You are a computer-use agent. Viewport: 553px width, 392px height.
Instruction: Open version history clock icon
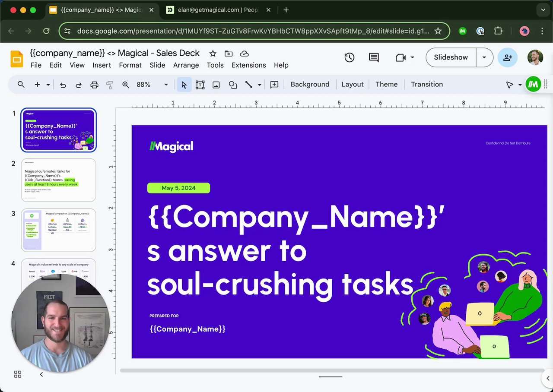pyautogui.click(x=349, y=57)
